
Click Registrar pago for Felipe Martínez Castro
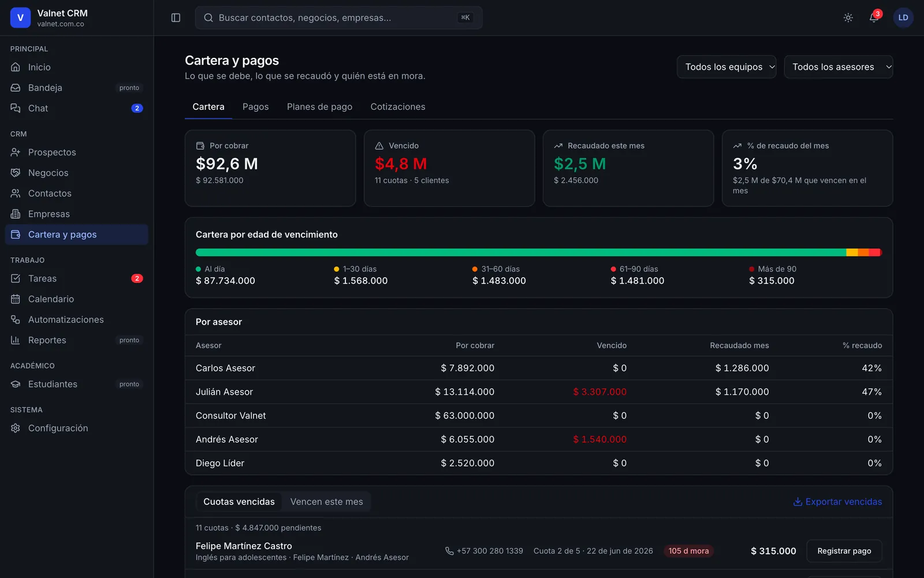(x=844, y=551)
